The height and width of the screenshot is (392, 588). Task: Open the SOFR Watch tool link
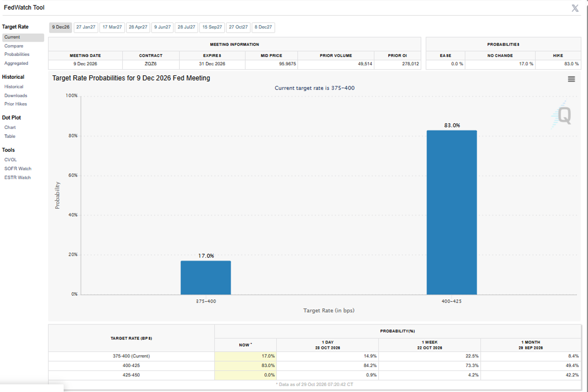click(x=18, y=169)
